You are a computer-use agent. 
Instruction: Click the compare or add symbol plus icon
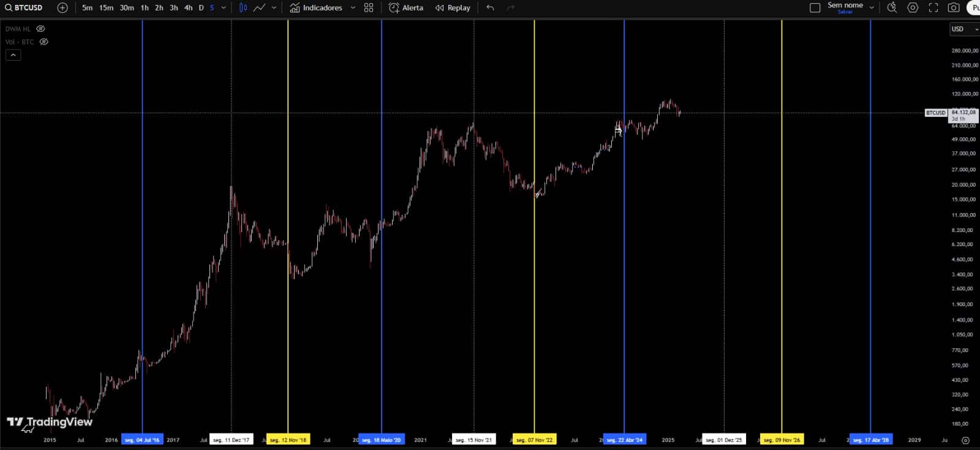click(62, 8)
